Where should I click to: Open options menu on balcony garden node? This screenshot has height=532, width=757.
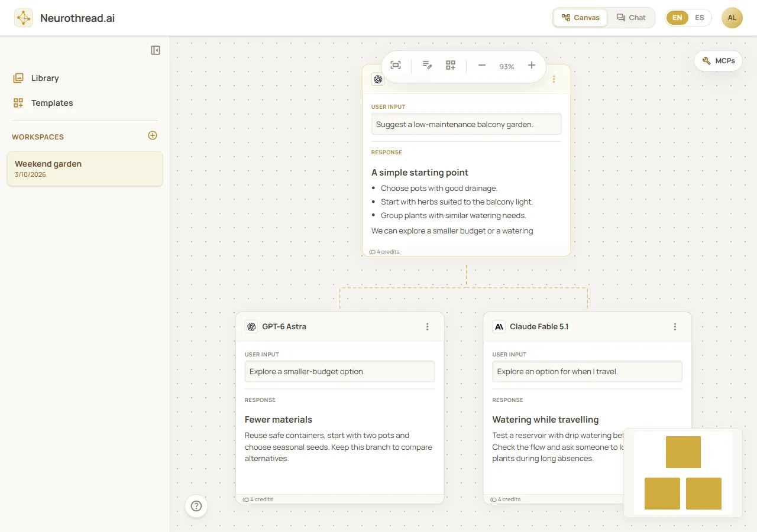(554, 79)
